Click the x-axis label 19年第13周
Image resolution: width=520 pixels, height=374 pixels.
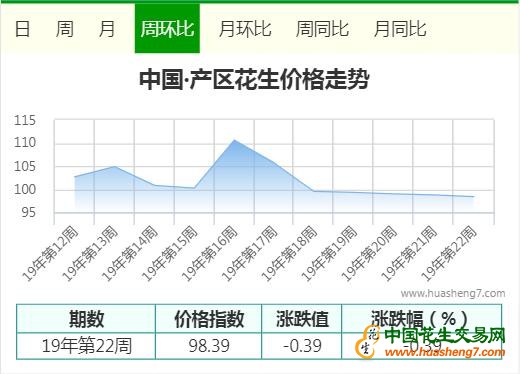tap(90, 253)
